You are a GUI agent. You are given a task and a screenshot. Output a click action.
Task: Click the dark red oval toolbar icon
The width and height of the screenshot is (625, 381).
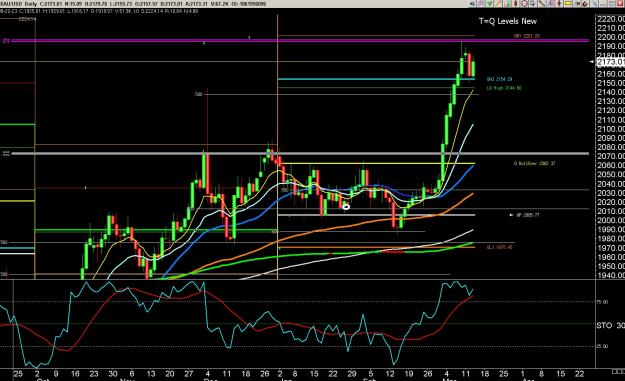click(515, 4)
